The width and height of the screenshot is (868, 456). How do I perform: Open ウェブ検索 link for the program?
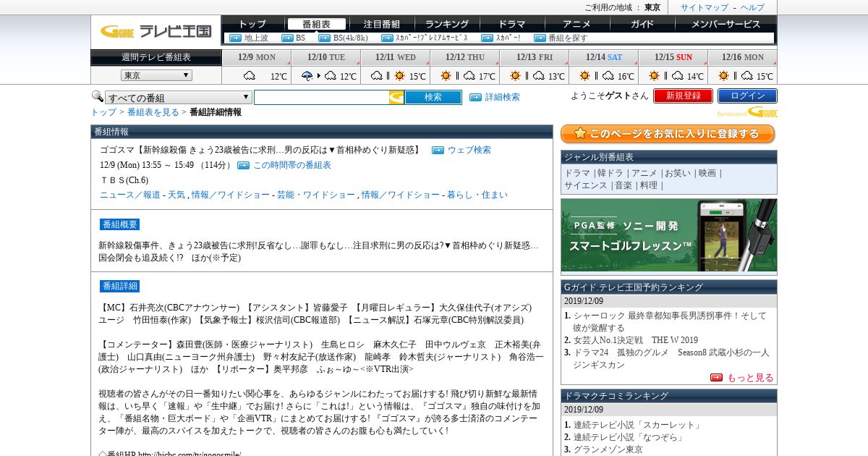(469, 150)
